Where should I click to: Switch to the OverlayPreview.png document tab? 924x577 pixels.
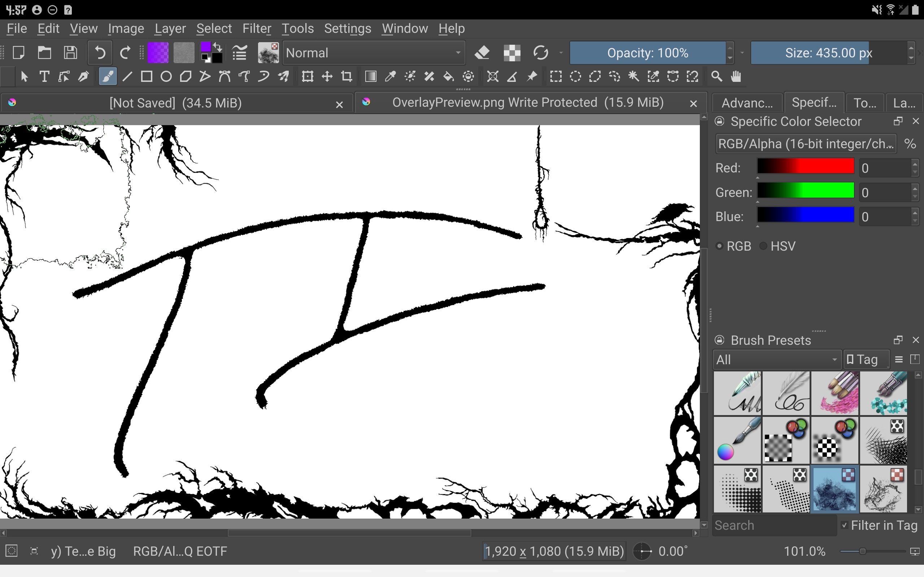coord(527,103)
